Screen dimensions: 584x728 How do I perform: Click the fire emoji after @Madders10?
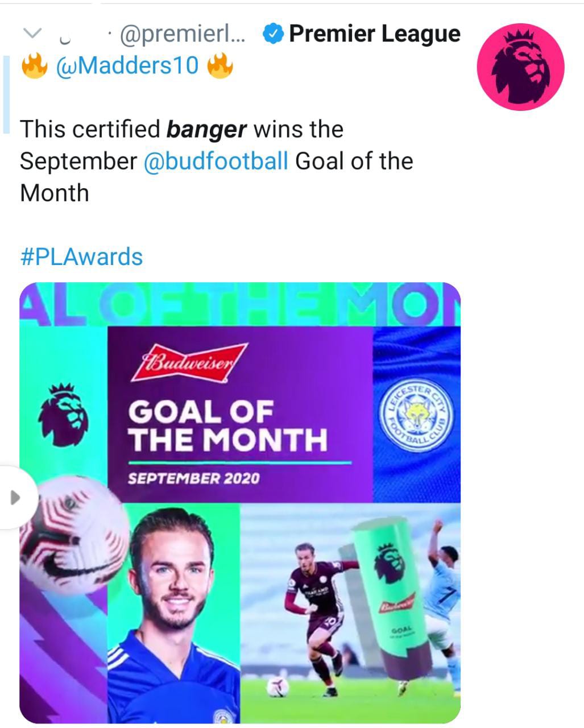coord(219,66)
